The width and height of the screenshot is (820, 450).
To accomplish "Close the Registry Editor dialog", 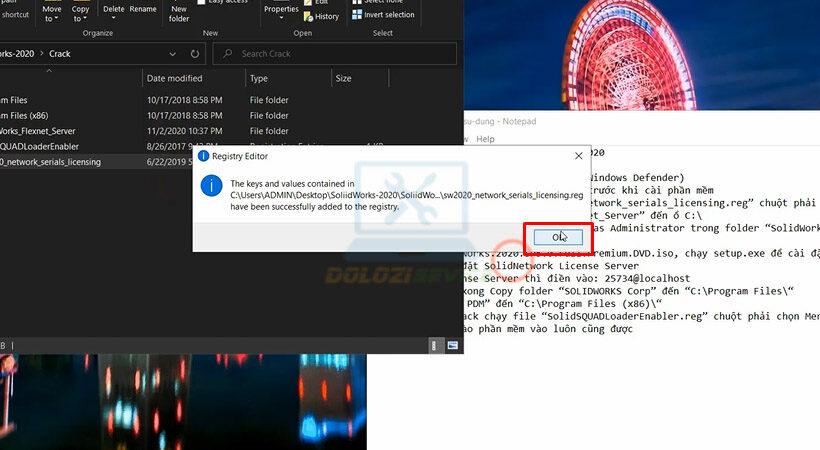I will click(578, 156).
